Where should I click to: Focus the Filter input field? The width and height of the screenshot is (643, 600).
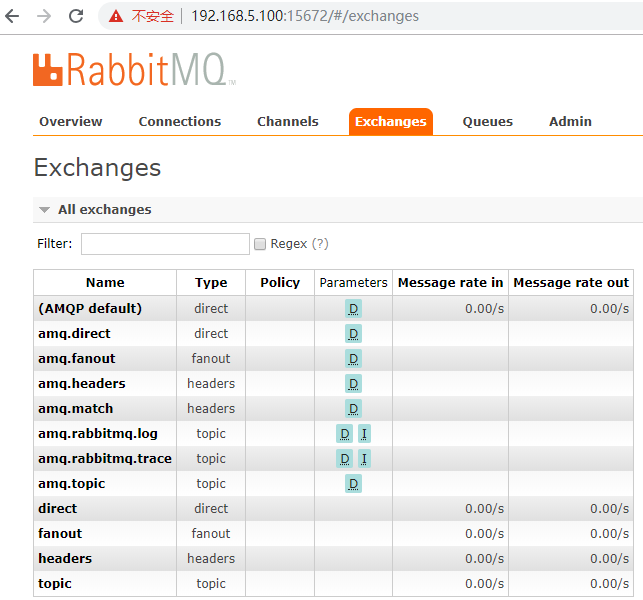coord(165,244)
